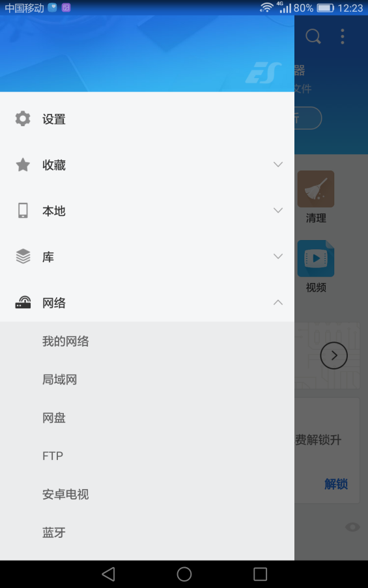368x588 pixels.
Task: Tap the router icon next to 网络
Action: pyautogui.click(x=23, y=302)
